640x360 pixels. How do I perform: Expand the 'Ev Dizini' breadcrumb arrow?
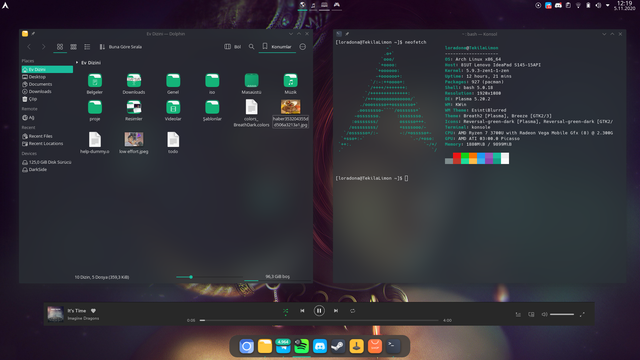(x=77, y=62)
